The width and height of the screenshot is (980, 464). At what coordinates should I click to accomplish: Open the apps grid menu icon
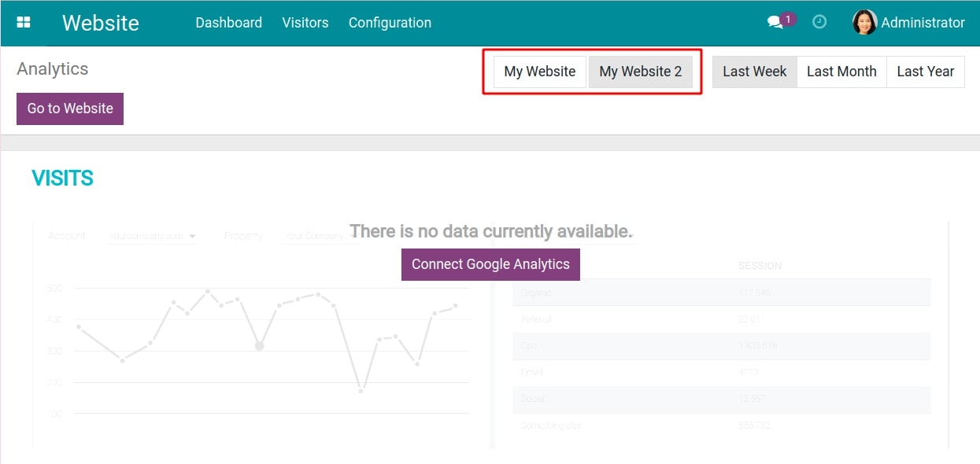24,23
